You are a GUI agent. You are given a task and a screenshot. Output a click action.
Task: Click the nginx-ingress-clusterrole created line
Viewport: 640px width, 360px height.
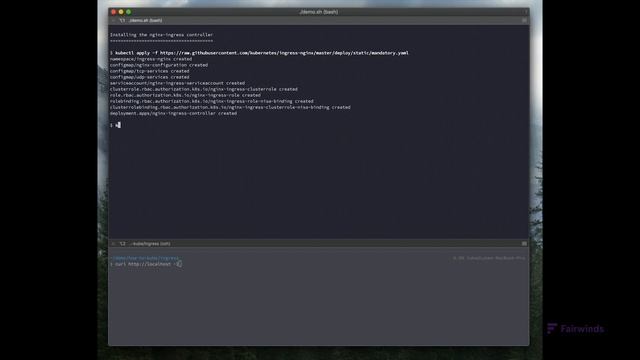pos(204,89)
